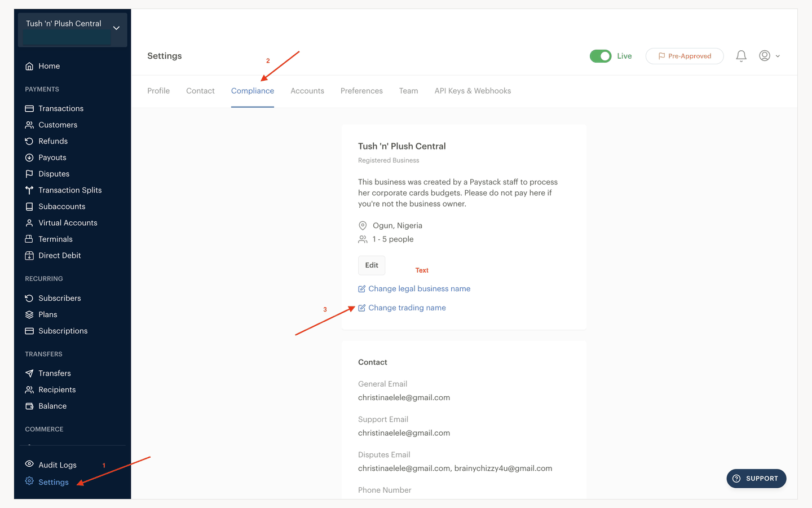Image resolution: width=812 pixels, height=508 pixels.
Task: Switch to the Profile tab
Action: point(158,91)
